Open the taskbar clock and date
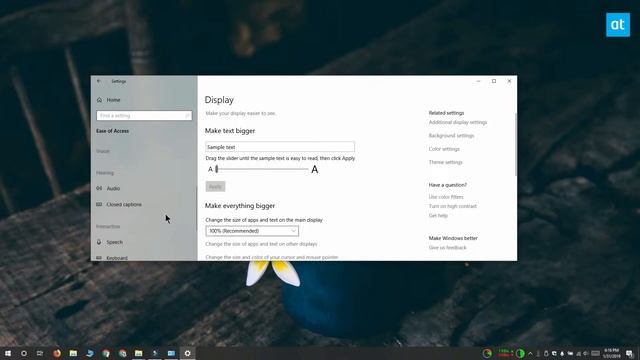The height and width of the screenshot is (360, 640). (611, 353)
